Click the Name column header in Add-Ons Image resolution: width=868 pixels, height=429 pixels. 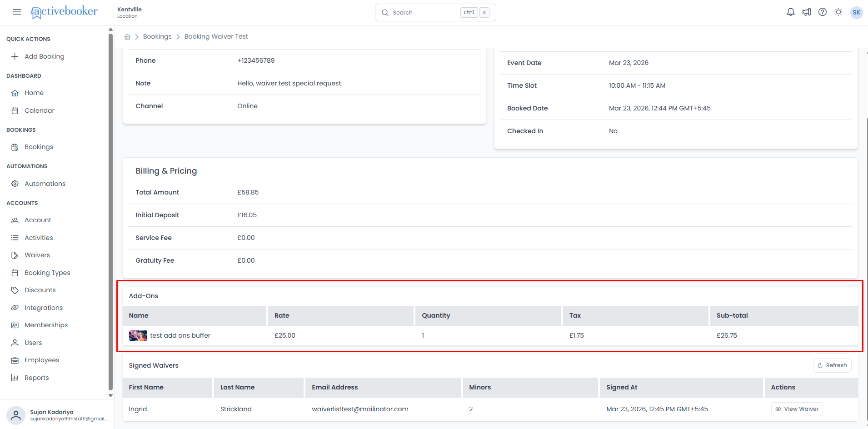(194, 315)
